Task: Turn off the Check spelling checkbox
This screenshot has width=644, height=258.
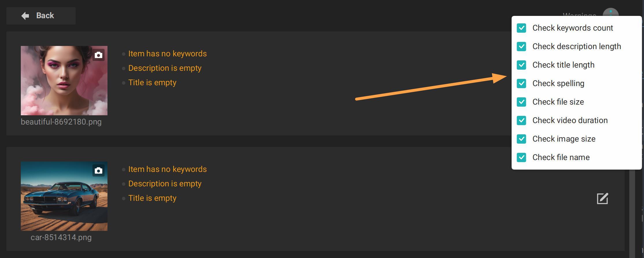Action: [521, 83]
